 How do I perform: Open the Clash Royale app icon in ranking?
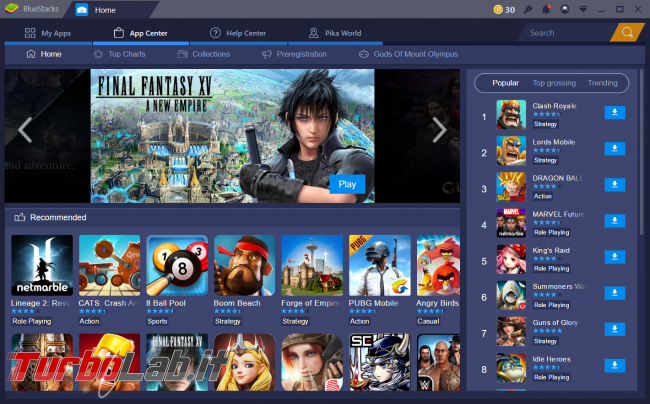click(511, 115)
